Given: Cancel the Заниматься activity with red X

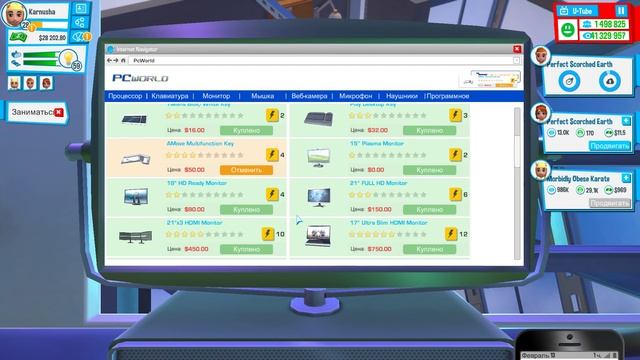Looking at the screenshot, I should click(59, 112).
